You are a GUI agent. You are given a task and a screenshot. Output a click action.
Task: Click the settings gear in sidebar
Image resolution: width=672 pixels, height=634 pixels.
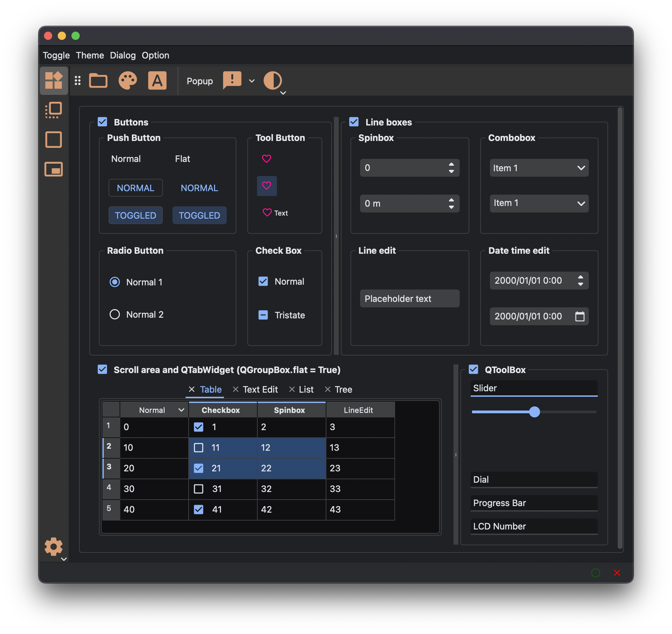point(54,546)
